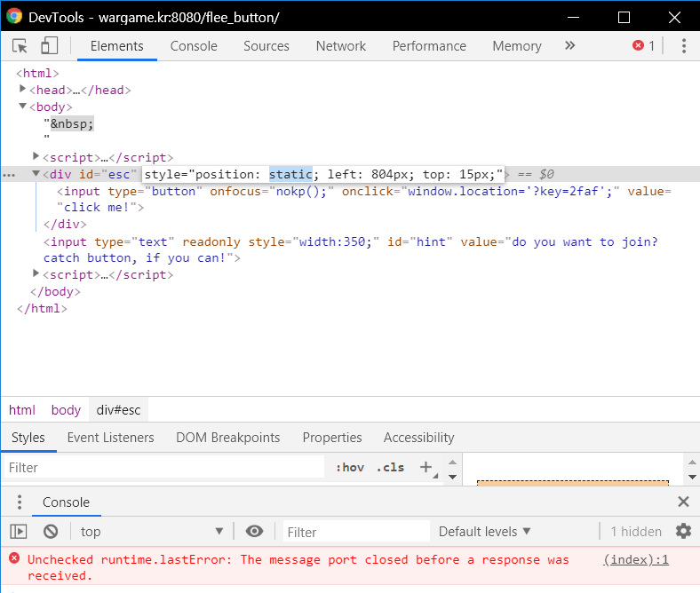Open the top context dropdown

tap(151, 532)
